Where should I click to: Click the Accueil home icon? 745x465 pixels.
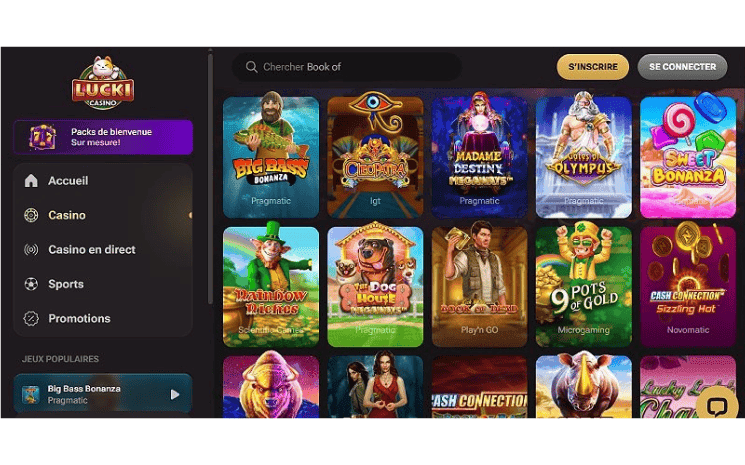point(31,180)
